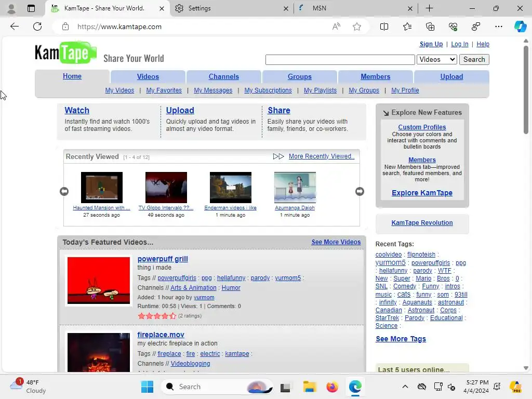Open the Groups navigation tab
The image size is (532, 399).
(300, 77)
